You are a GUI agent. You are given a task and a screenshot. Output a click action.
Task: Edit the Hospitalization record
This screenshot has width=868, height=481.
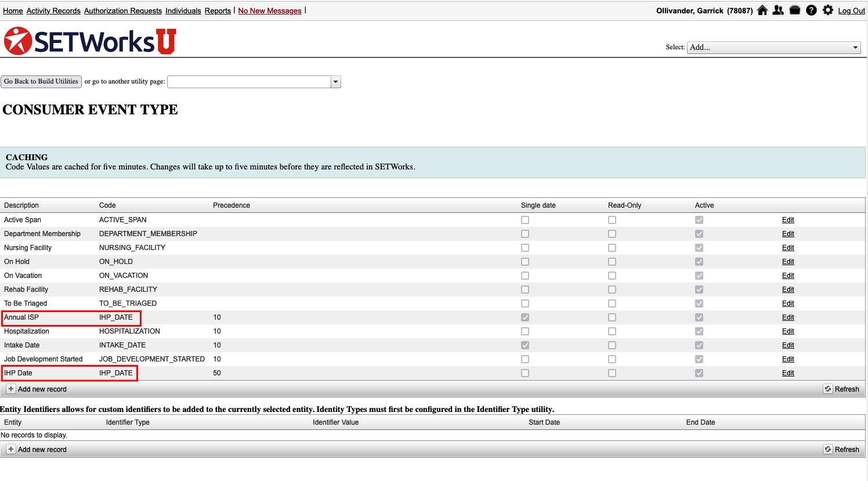coord(788,331)
